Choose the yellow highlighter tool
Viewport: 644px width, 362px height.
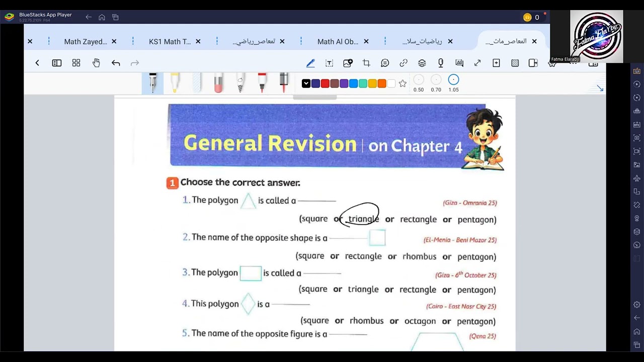pos(175,82)
